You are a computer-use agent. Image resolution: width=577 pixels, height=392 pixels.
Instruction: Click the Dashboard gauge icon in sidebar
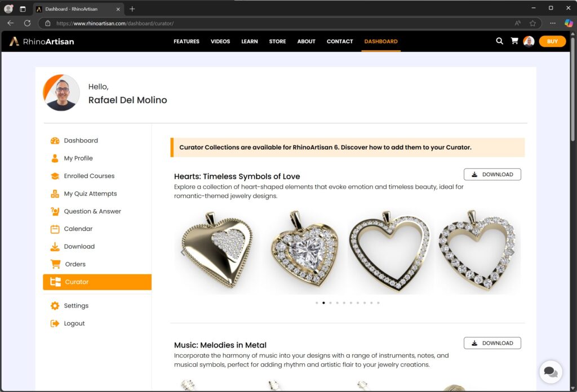coord(55,140)
